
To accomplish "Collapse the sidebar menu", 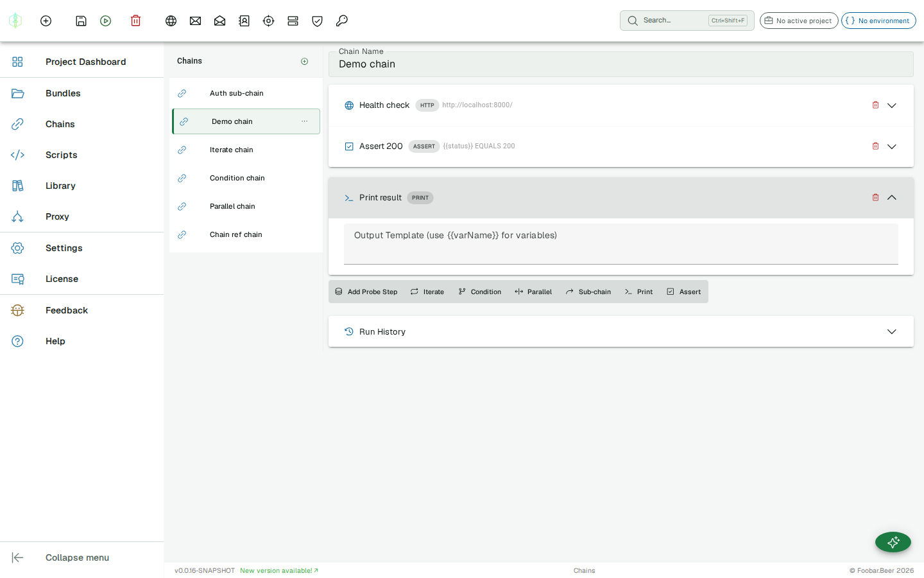I will pyautogui.click(x=81, y=557).
